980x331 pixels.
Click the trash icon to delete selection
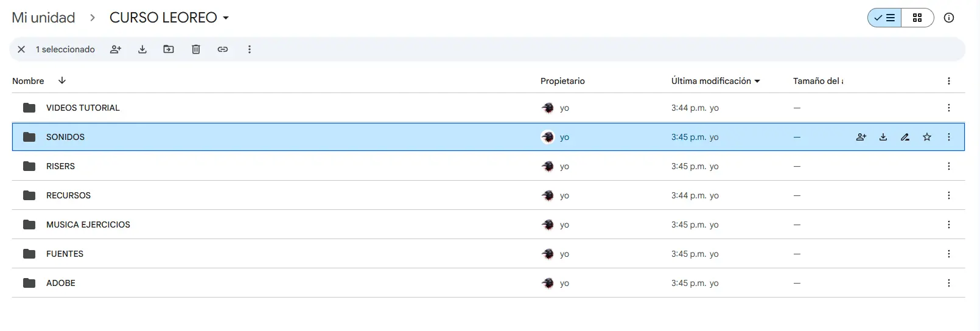(196, 49)
